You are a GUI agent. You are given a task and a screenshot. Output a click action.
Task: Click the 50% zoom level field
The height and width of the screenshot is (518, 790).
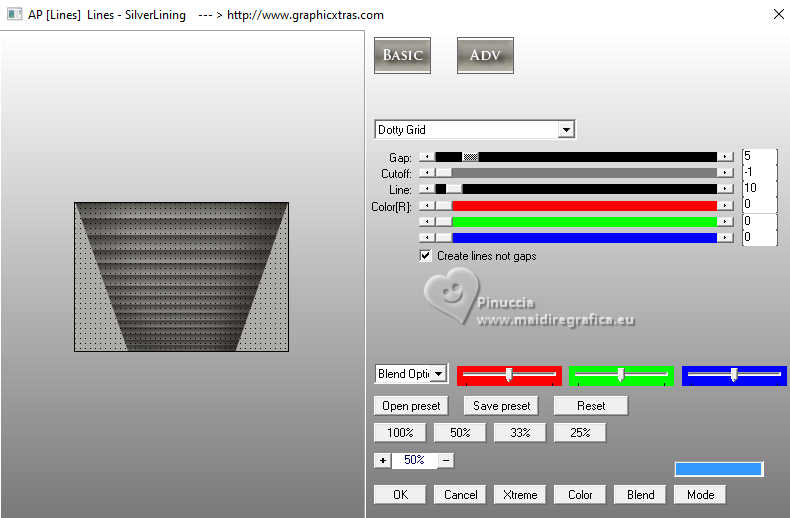[x=414, y=460]
